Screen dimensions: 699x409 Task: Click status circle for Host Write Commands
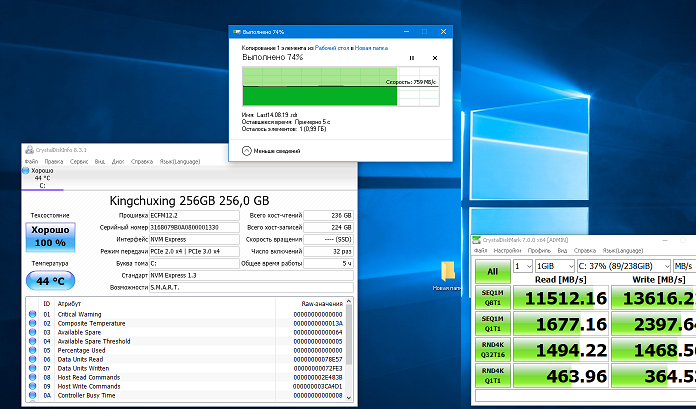pyautogui.click(x=33, y=386)
